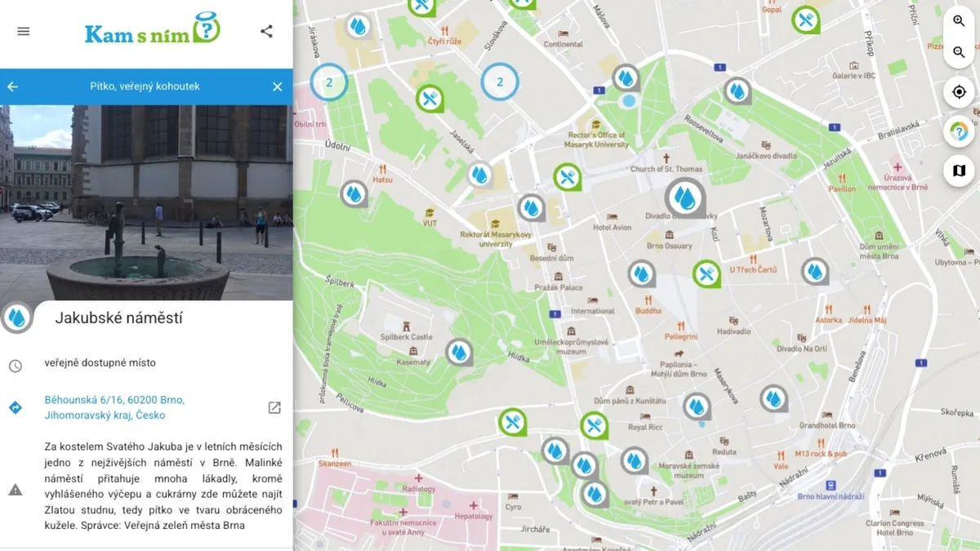This screenshot has width=980, height=551.
Task: Select the large water marker at Divadlo
Action: coord(685,198)
